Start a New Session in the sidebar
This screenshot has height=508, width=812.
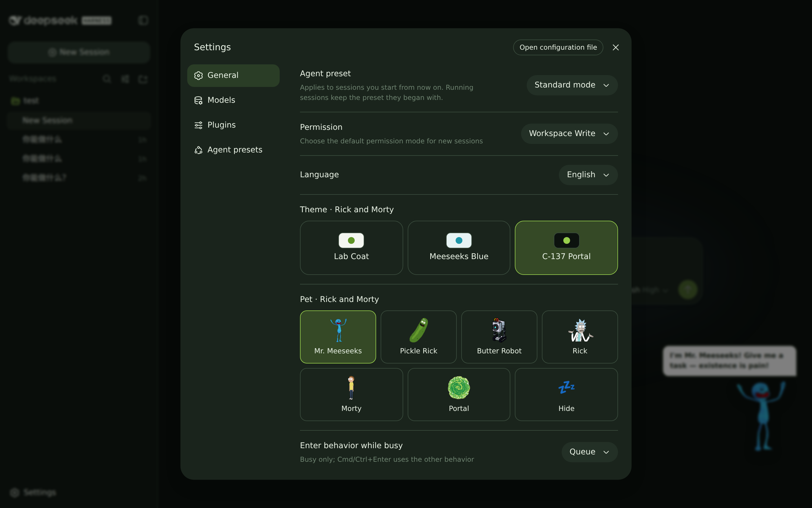click(x=79, y=52)
